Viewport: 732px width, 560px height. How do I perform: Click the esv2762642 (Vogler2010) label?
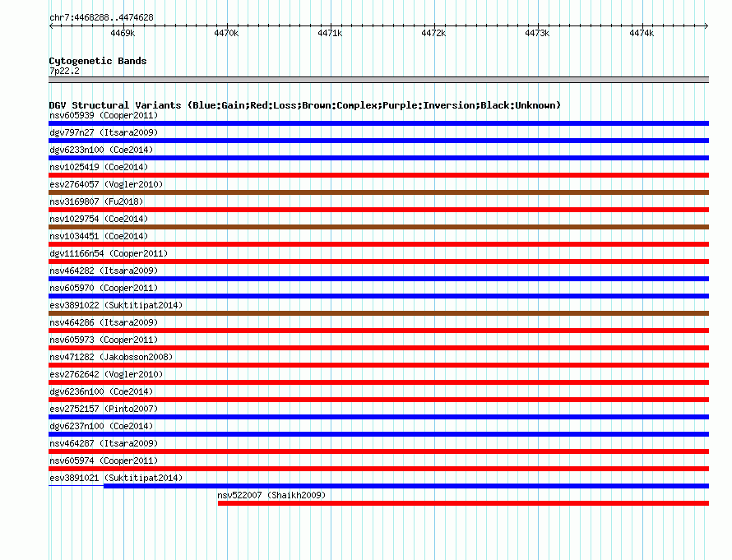coord(106,374)
